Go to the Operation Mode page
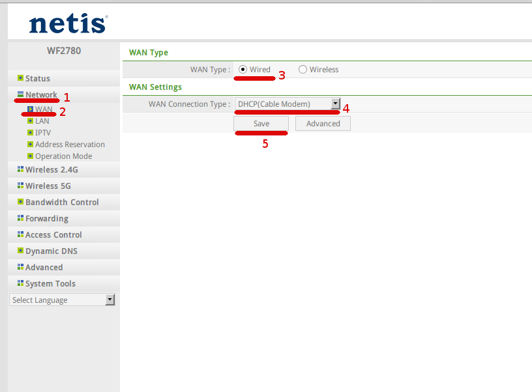The image size is (532, 392). coord(63,156)
